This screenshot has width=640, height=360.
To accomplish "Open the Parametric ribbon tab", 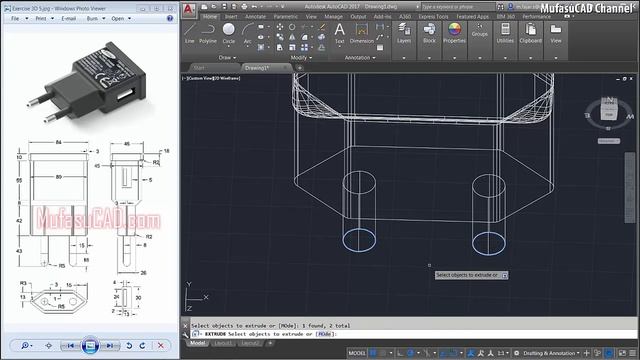I will coord(286,16).
